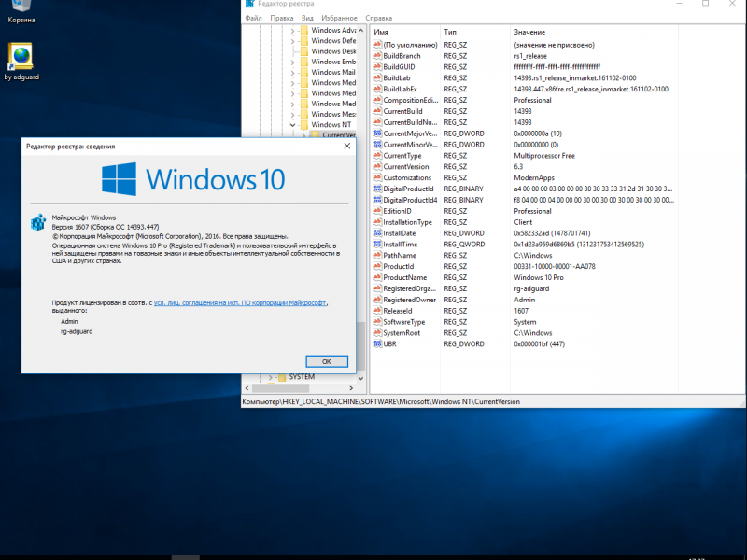Collapse the Windows NT tree node
The image size is (747, 560).
(x=292, y=125)
